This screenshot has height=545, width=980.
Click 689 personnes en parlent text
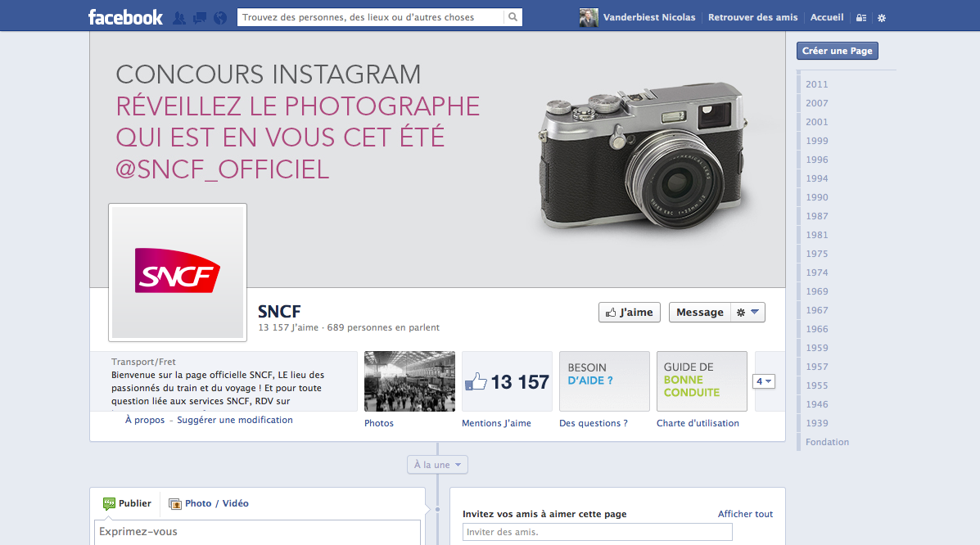383,327
